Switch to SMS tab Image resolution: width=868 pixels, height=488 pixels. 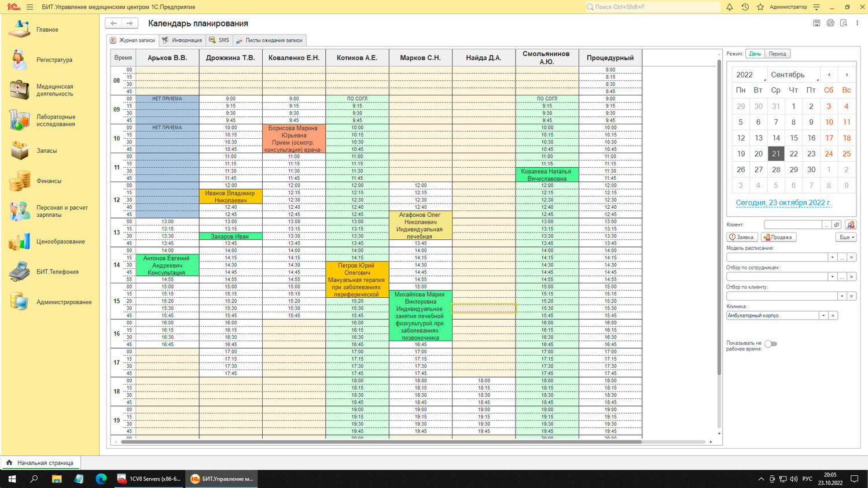pos(219,40)
